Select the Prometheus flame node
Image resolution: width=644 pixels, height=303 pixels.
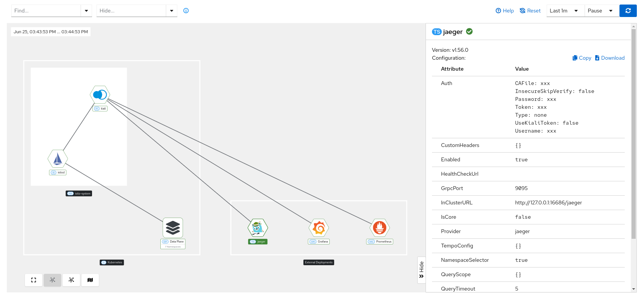coord(380,228)
